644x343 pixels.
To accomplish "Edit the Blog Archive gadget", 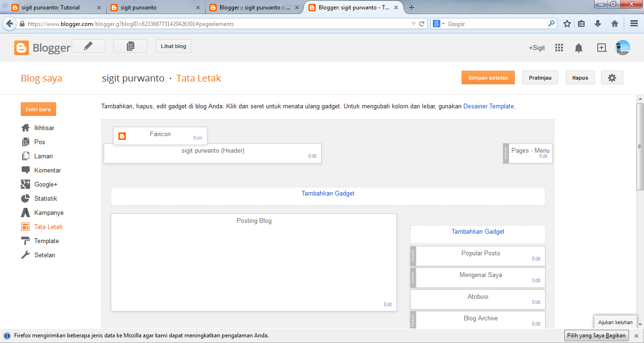I will pos(536,324).
